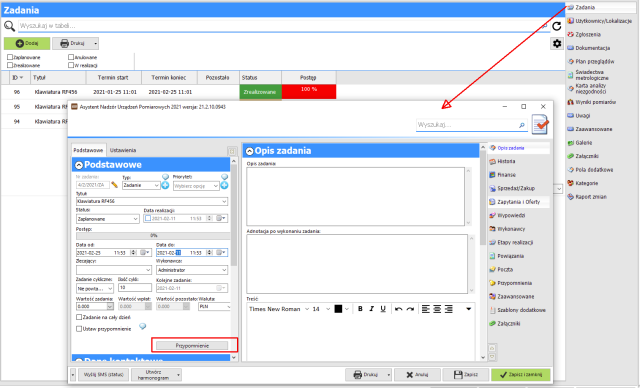Screen dimensions: 640x388
Task: Click the Zapisz i zamknij button
Action: 521,375
